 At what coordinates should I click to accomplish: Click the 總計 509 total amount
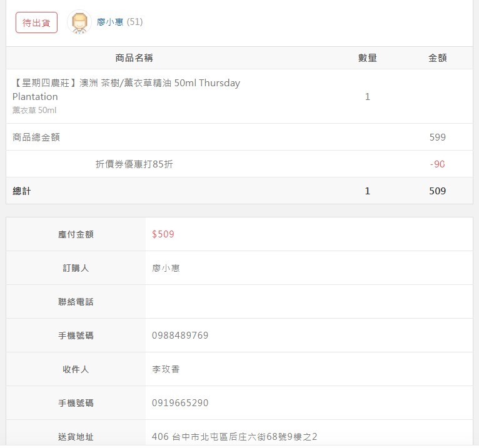438,191
